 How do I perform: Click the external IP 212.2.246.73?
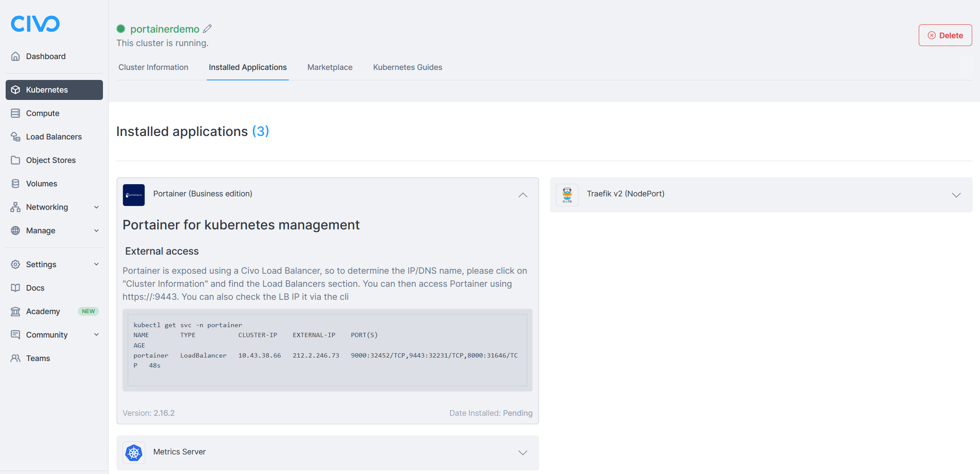point(316,355)
